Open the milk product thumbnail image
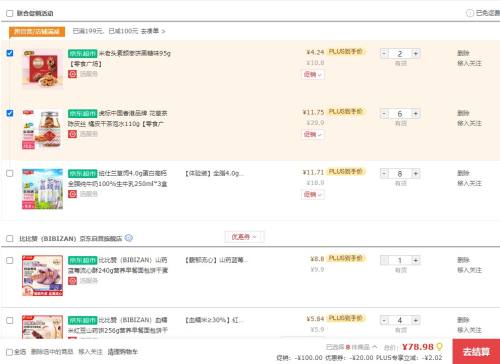The height and width of the screenshot is (364, 500). 42,189
